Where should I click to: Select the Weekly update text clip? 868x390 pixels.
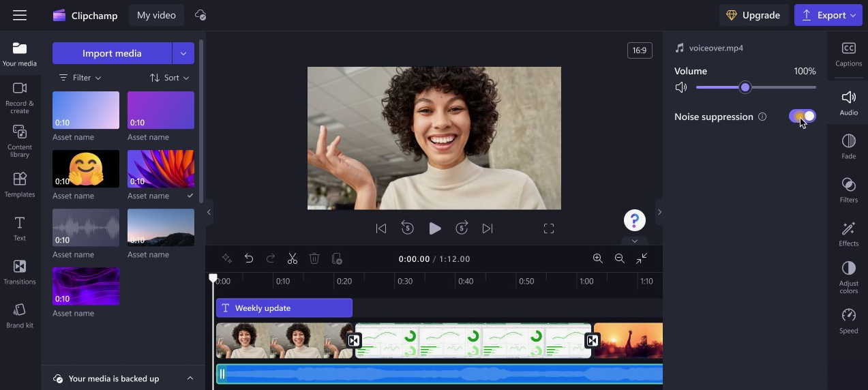(x=284, y=308)
